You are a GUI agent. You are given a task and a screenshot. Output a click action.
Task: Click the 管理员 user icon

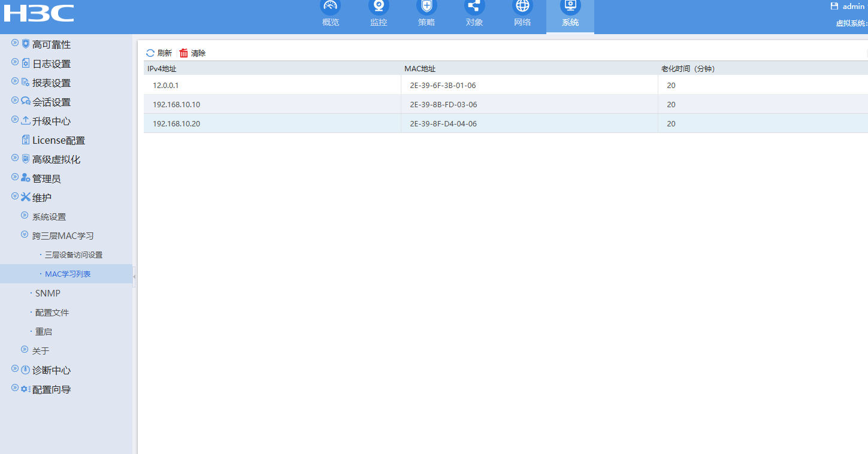26,178
